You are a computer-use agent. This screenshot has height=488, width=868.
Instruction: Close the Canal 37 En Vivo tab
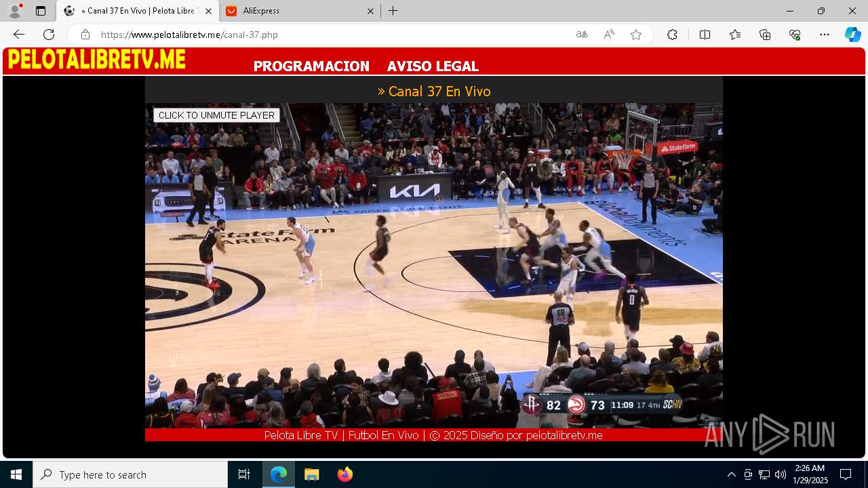(x=208, y=11)
